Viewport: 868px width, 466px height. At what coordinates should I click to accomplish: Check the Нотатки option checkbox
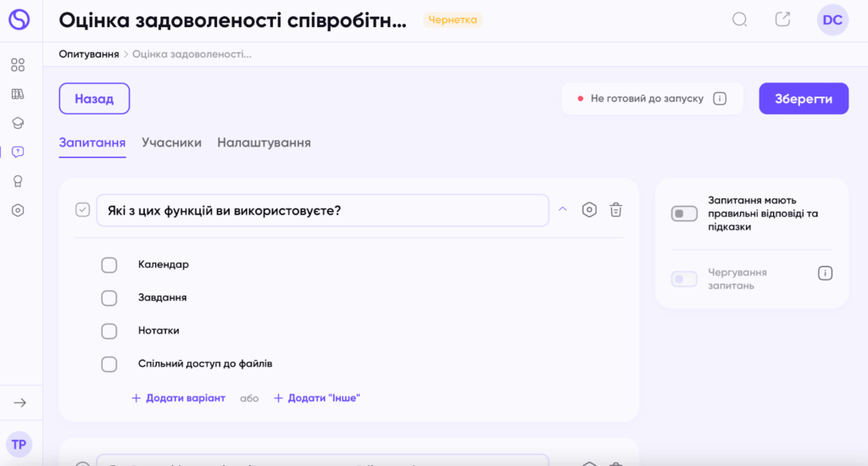tap(109, 331)
